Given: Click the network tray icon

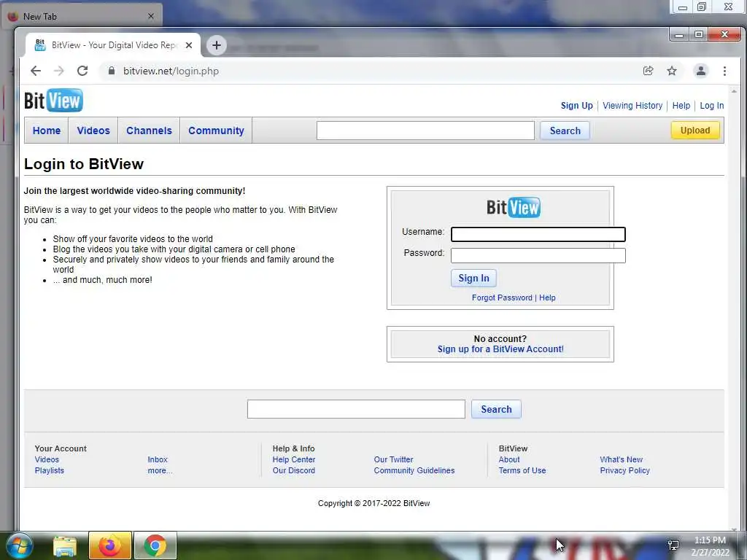Looking at the screenshot, I should (x=673, y=545).
